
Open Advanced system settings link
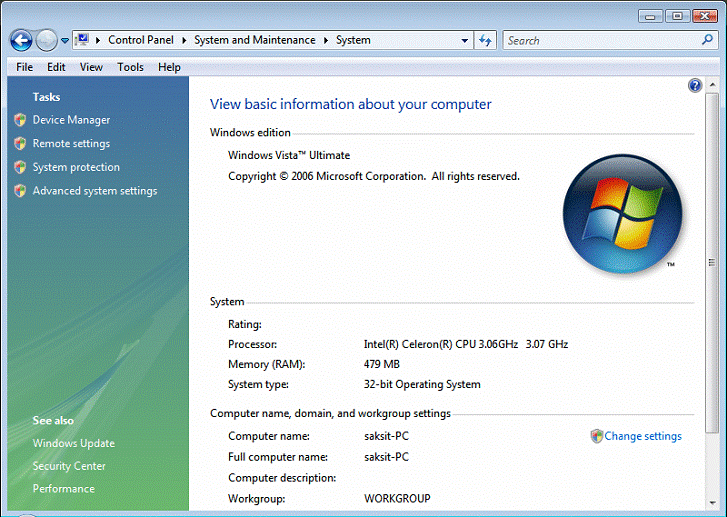(95, 191)
